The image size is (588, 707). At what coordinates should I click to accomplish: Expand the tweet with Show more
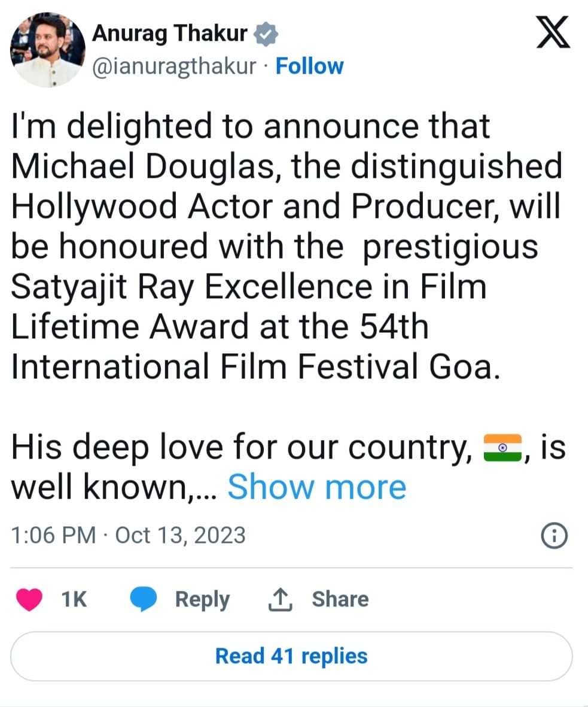tap(316, 487)
